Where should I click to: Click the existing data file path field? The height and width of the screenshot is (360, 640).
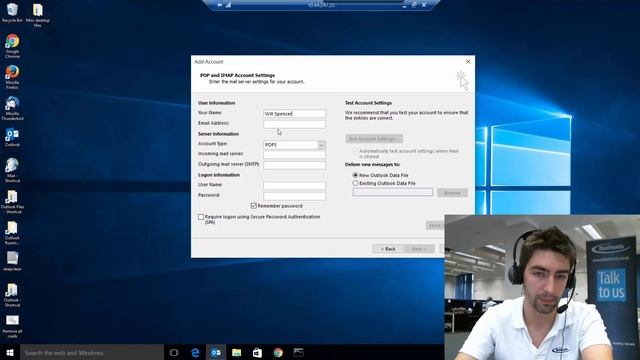click(x=393, y=192)
